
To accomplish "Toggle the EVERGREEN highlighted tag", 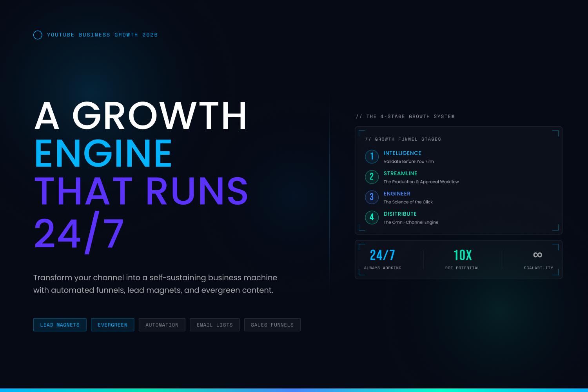I will click(113, 325).
